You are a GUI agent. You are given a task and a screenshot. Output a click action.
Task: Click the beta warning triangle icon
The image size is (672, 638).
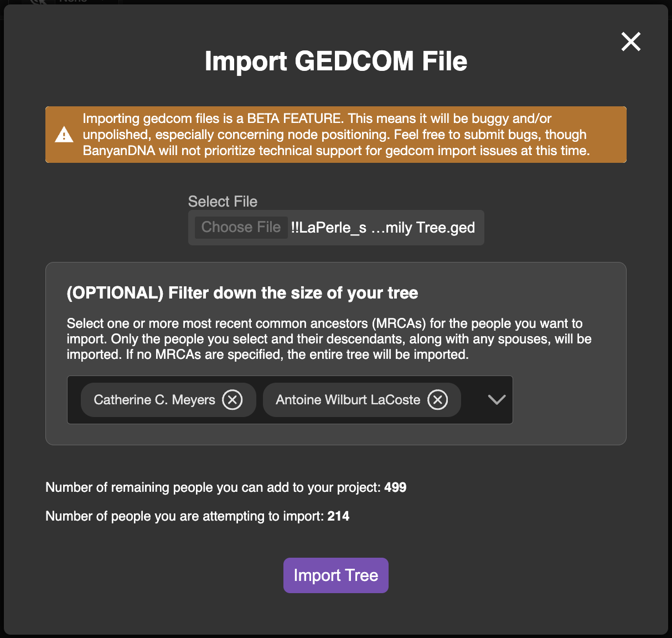(64, 135)
